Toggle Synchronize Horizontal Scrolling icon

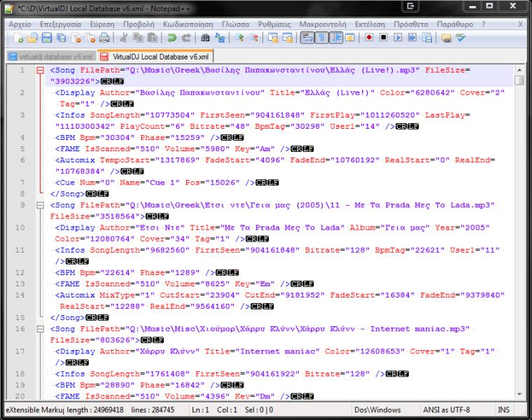pos(288,38)
